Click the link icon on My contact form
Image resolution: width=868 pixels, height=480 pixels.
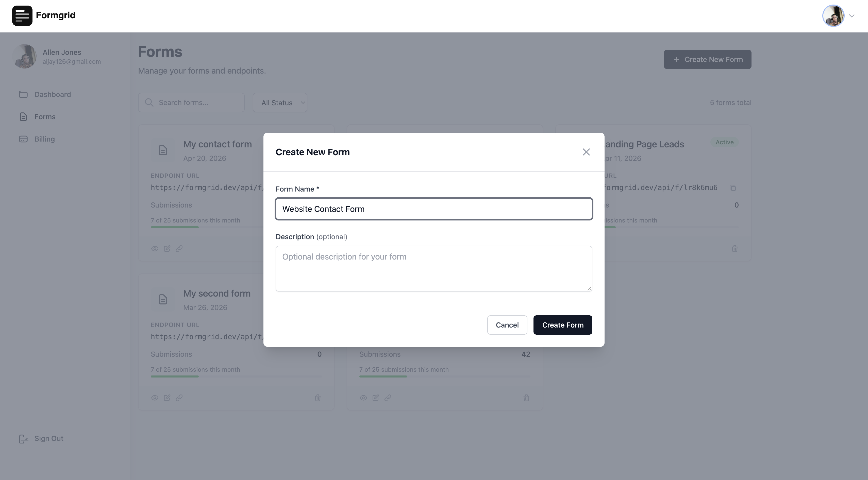pyautogui.click(x=179, y=248)
